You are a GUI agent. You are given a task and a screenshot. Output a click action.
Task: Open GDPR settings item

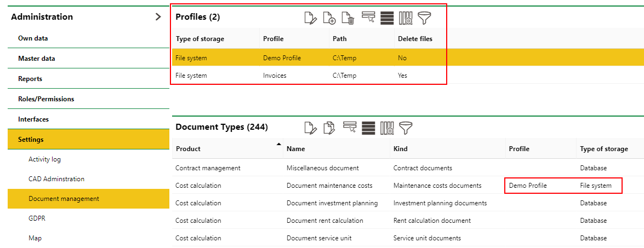88,218
